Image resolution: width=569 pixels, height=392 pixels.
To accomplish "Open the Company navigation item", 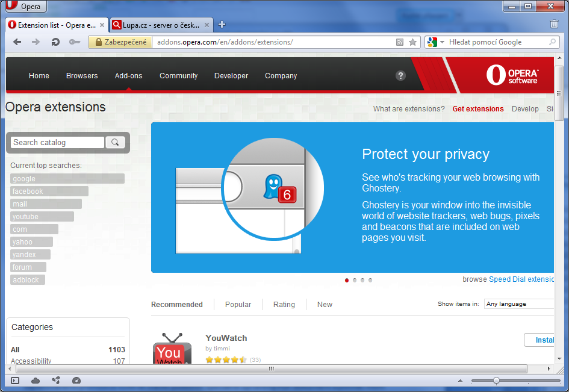I will tap(281, 75).
